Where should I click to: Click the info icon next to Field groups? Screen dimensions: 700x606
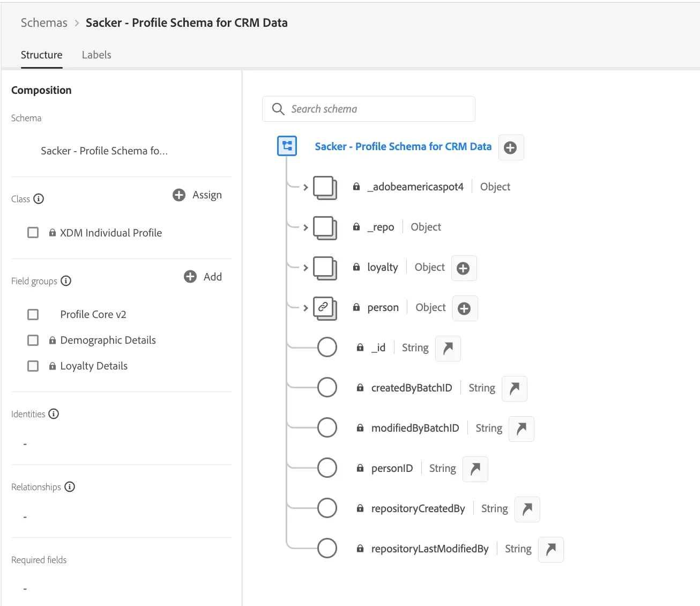[66, 281]
